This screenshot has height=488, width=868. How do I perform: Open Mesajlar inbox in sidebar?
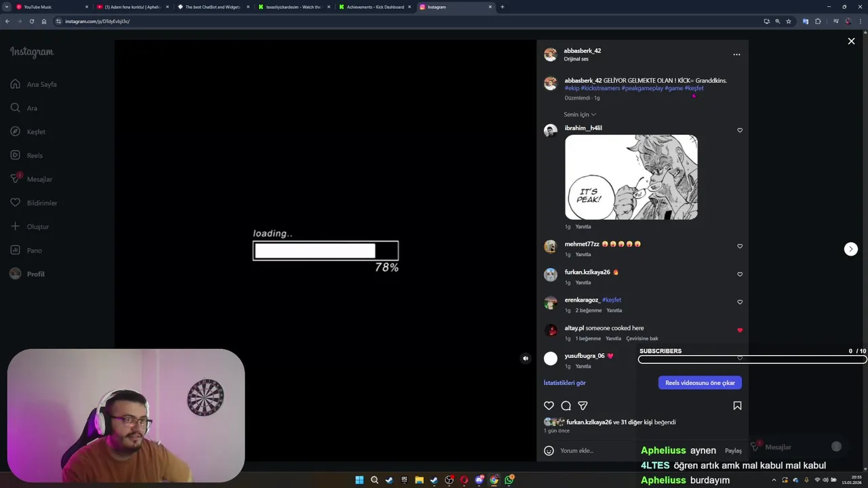click(x=31, y=180)
